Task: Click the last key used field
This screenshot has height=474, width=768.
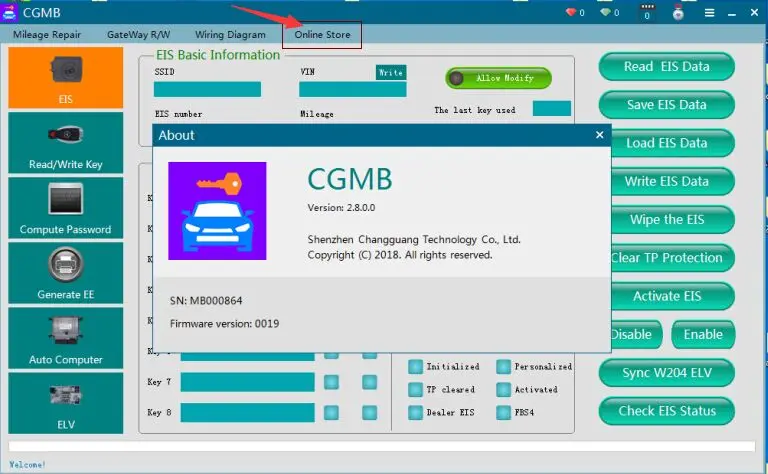Action: pos(552,109)
